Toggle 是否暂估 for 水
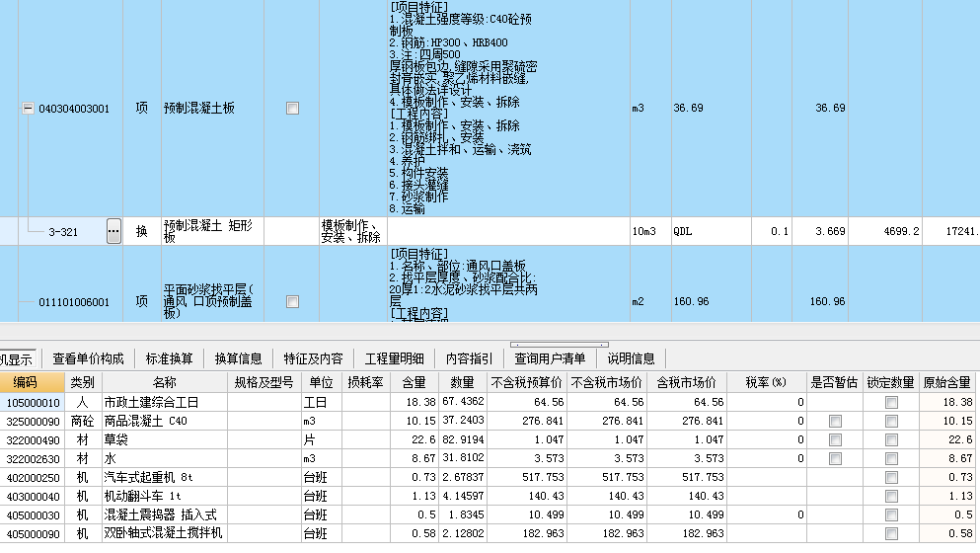The height and width of the screenshot is (553, 980). 835,458
